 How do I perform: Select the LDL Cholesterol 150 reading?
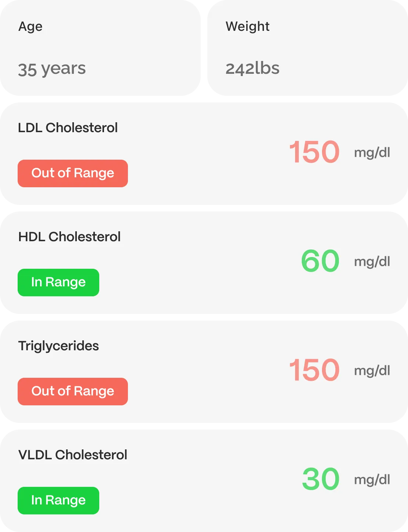click(x=314, y=152)
